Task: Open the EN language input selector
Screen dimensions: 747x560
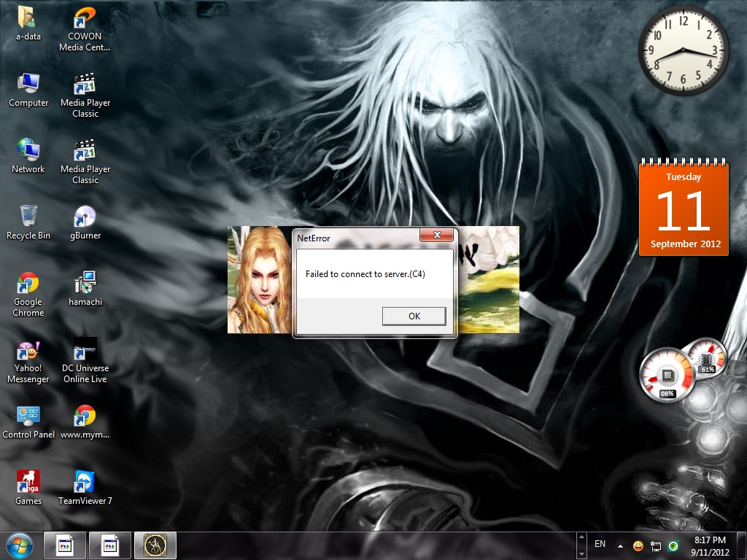Action: (600, 544)
